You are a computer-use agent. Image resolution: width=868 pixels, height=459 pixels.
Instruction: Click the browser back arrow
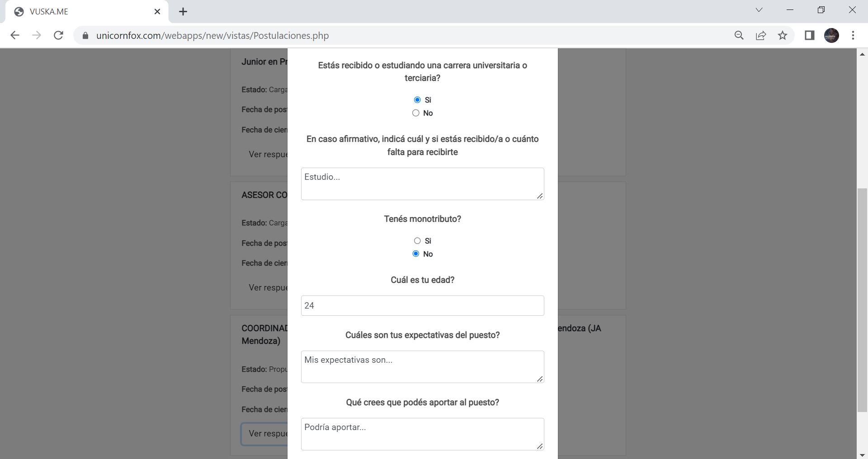[x=15, y=35]
